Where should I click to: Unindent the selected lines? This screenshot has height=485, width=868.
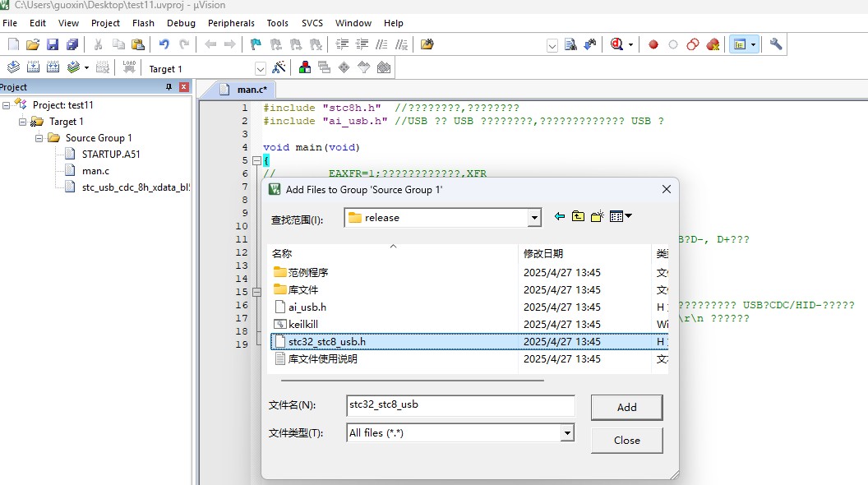[362, 44]
